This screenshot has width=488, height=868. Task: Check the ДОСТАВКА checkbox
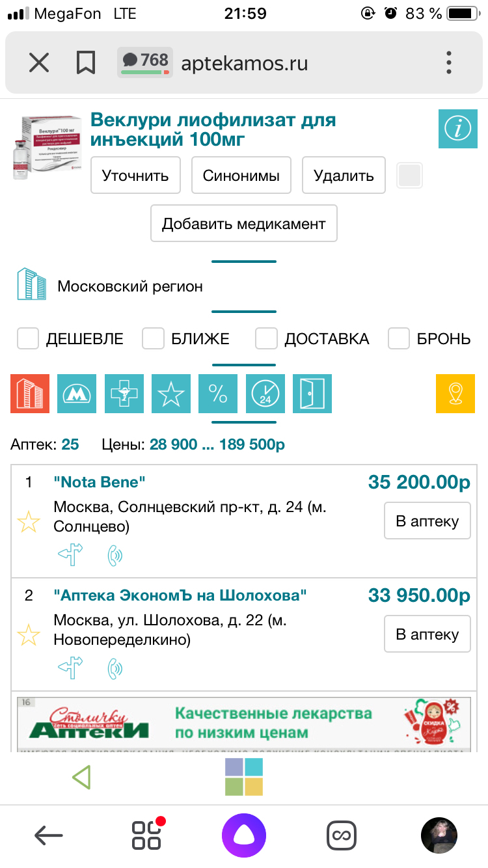point(266,338)
